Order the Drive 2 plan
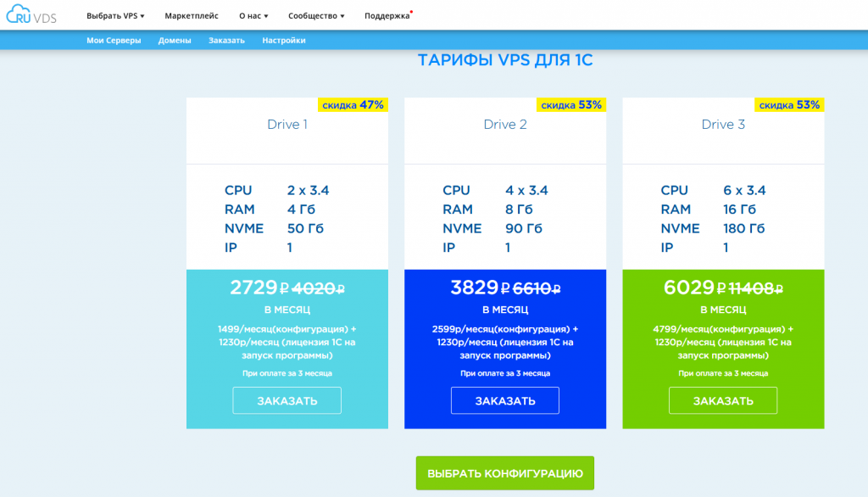Viewport: 868px width, 497px height. pos(505,400)
